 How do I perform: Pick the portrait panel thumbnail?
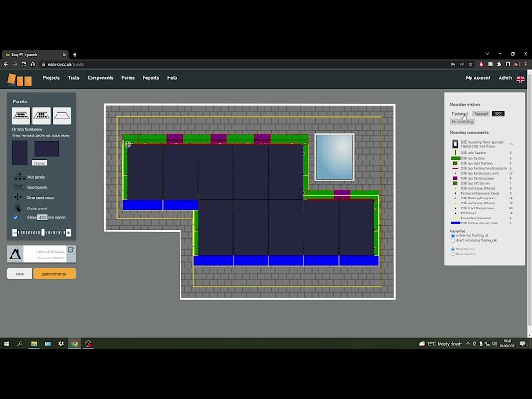pos(20,153)
